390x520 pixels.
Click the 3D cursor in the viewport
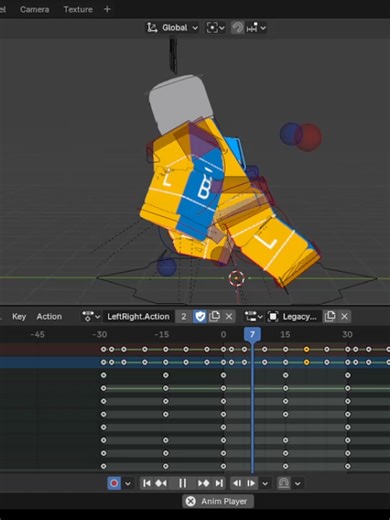click(x=237, y=278)
